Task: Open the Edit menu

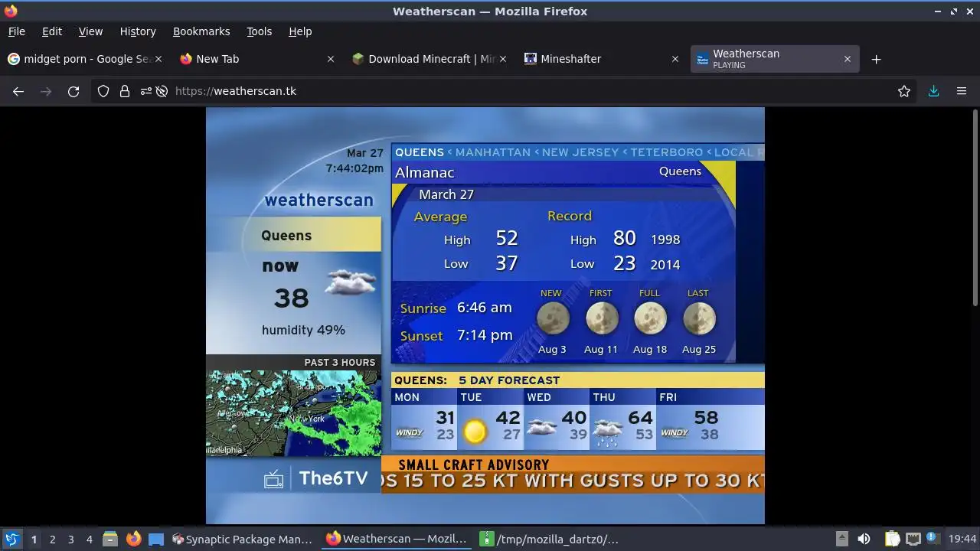Action: pyautogui.click(x=52, y=31)
